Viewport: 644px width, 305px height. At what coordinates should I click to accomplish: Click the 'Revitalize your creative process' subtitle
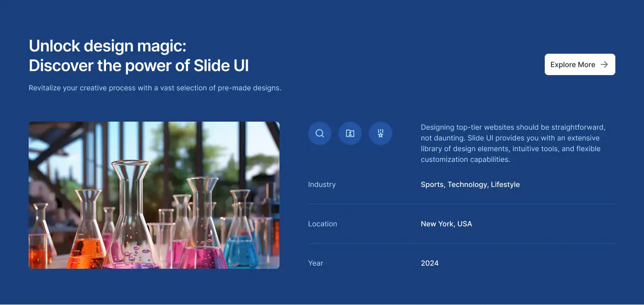155,88
